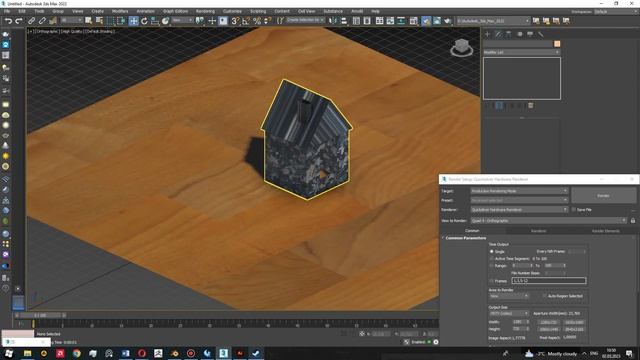Viewport: 640px width, 360px height.
Task: Select the Frames time output radio
Action: click(x=491, y=281)
